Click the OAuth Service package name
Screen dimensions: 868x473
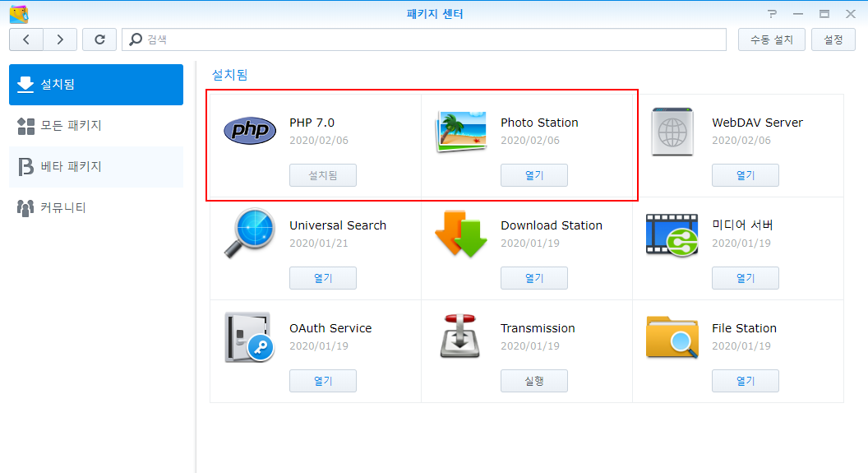[330, 328]
